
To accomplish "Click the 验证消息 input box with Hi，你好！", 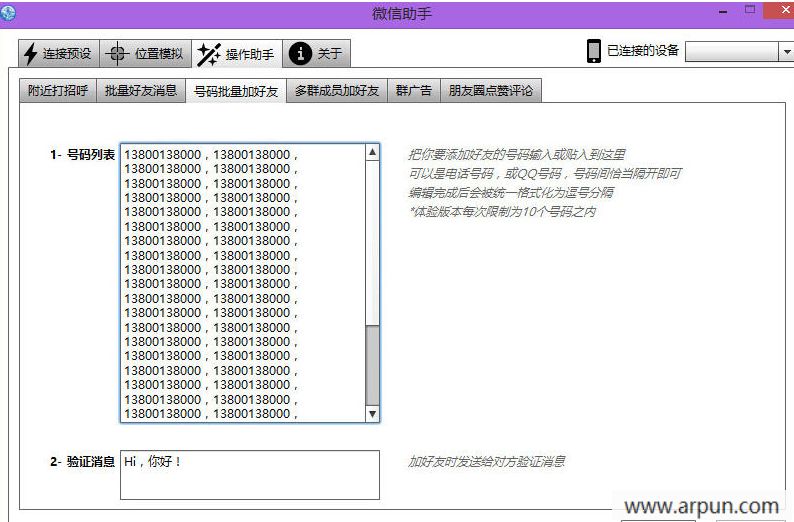I will (x=250, y=475).
